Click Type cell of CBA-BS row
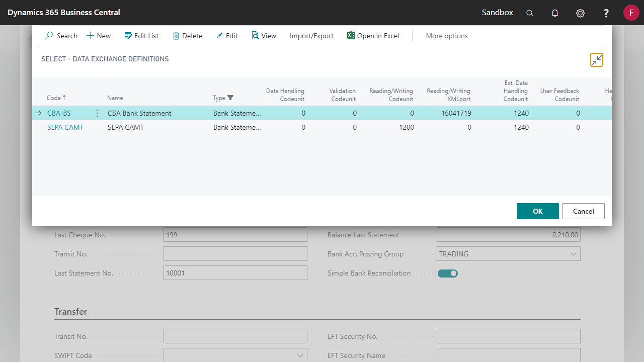The width and height of the screenshot is (644, 362). (x=237, y=113)
